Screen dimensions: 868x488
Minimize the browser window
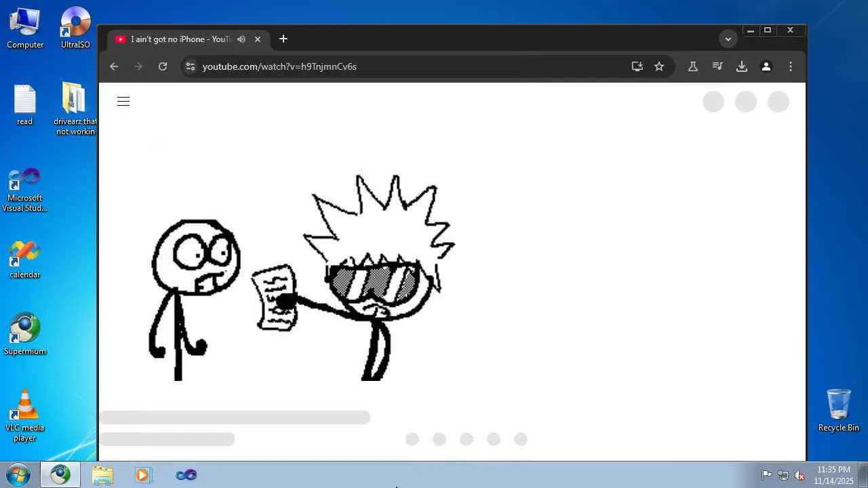click(x=751, y=30)
